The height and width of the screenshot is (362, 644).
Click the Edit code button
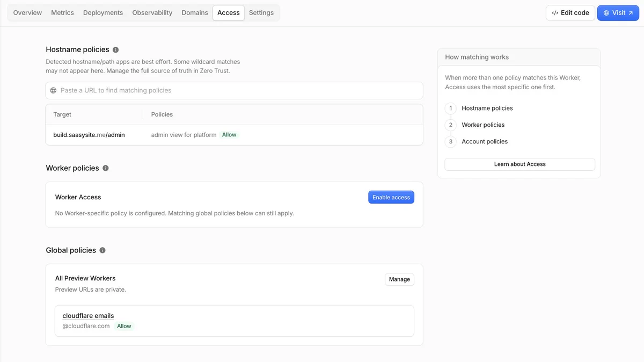(570, 13)
